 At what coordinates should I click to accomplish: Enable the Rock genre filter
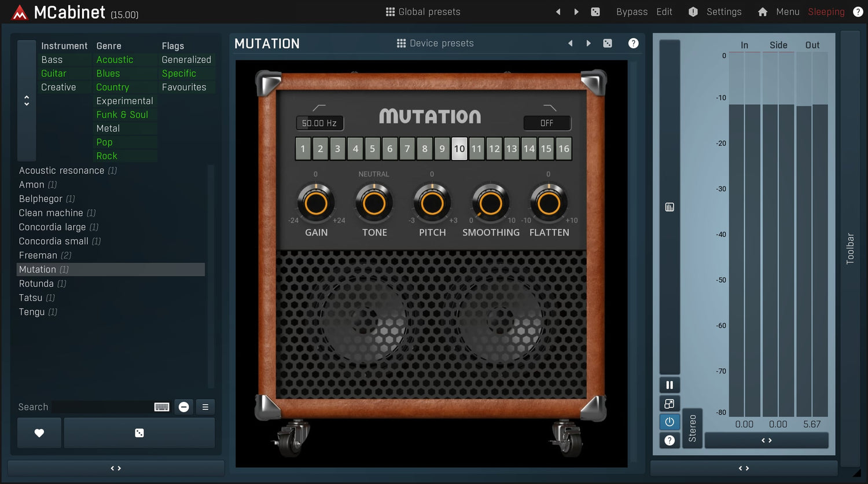[x=107, y=156]
